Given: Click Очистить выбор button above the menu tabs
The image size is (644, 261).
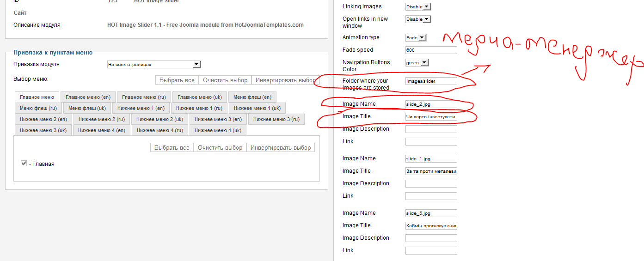Looking at the screenshot, I should pyautogui.click(x=225, y=80).
